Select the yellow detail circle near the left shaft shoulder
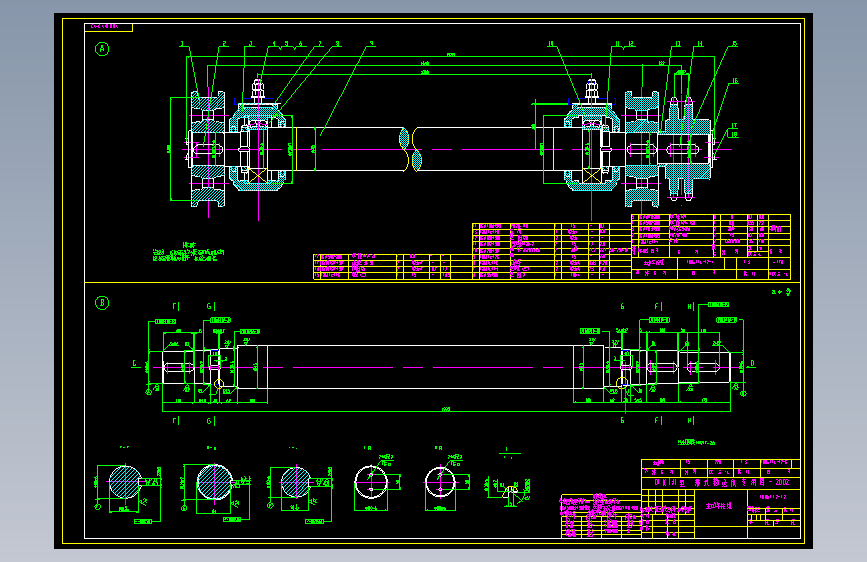The image size is (867, 562). pyautogui.click(x=219, y=384)
